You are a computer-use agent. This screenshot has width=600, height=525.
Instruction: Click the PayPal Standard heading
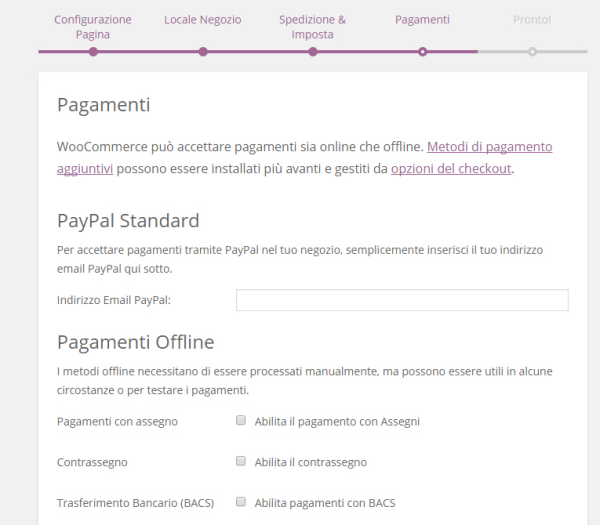pyautogui.click(x=128, y=221)
